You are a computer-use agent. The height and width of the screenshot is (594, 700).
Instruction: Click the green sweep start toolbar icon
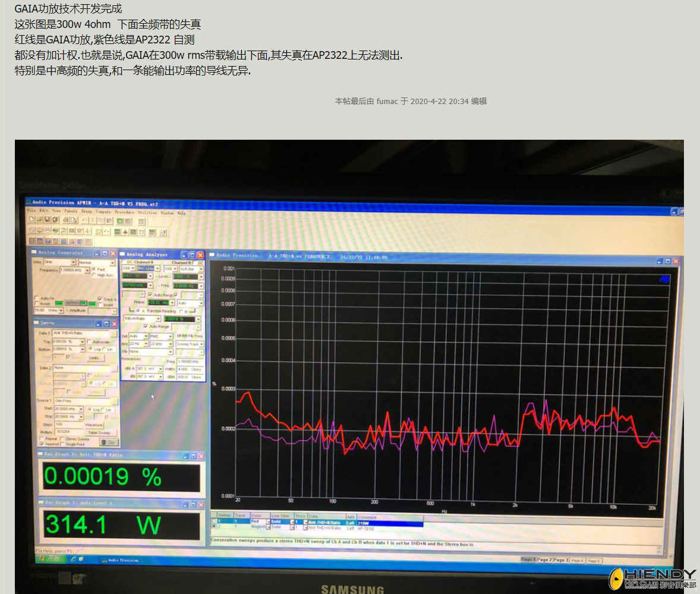119,221
